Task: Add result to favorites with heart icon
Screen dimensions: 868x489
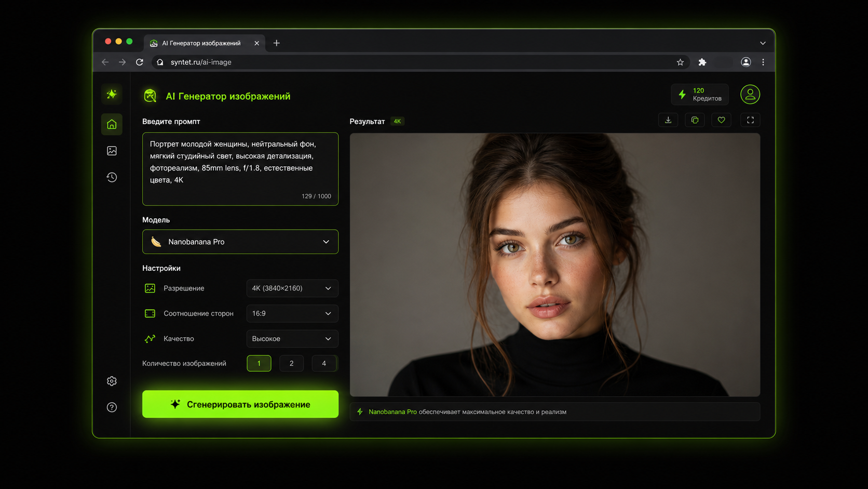Action: pos(721,120)
